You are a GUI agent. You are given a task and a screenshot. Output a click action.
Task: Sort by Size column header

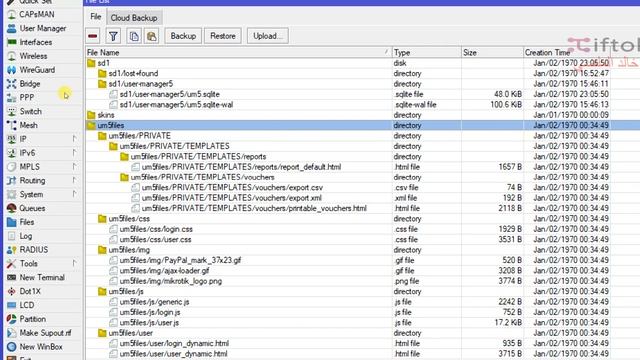click(492, 53)
